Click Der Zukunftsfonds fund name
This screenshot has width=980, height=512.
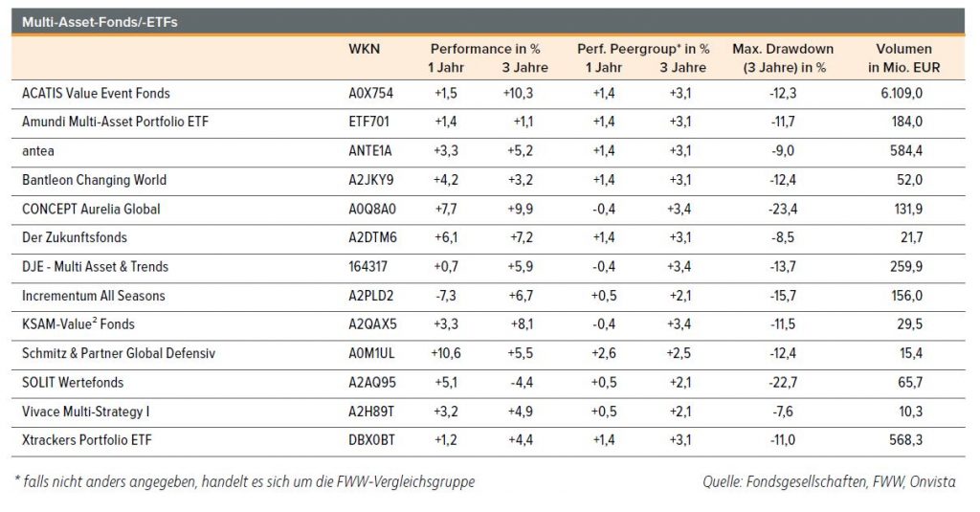pyautogui.click(x=74, y=237)
